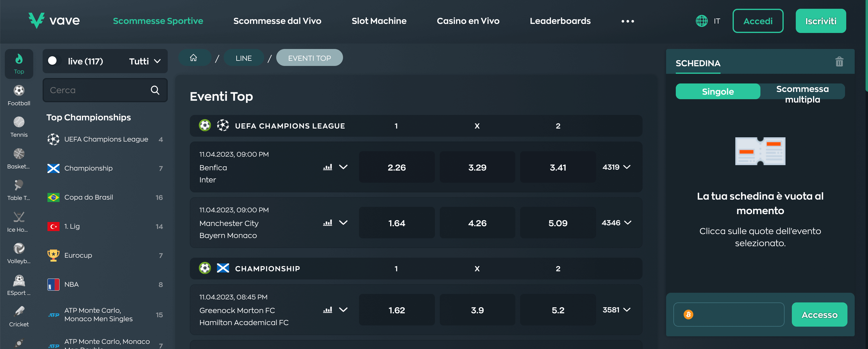
Task: Expand 4319 more markets for Benfica match
Action: tap(616, 167)
